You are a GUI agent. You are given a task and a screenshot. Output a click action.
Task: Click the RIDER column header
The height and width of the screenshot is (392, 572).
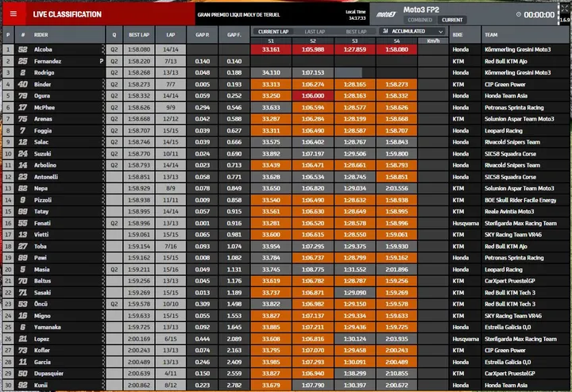tap(60, 35)
